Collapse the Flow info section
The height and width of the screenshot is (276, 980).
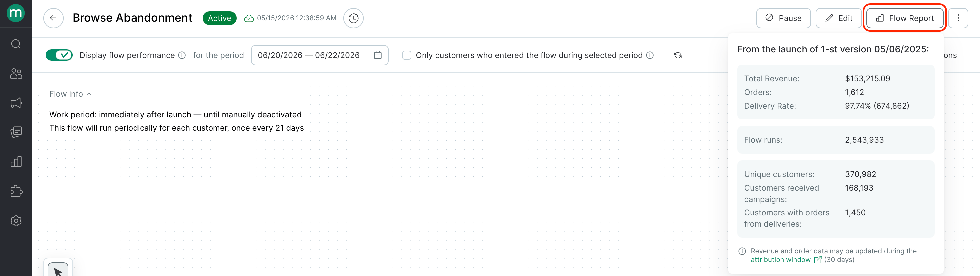click(x=70, y=94)
